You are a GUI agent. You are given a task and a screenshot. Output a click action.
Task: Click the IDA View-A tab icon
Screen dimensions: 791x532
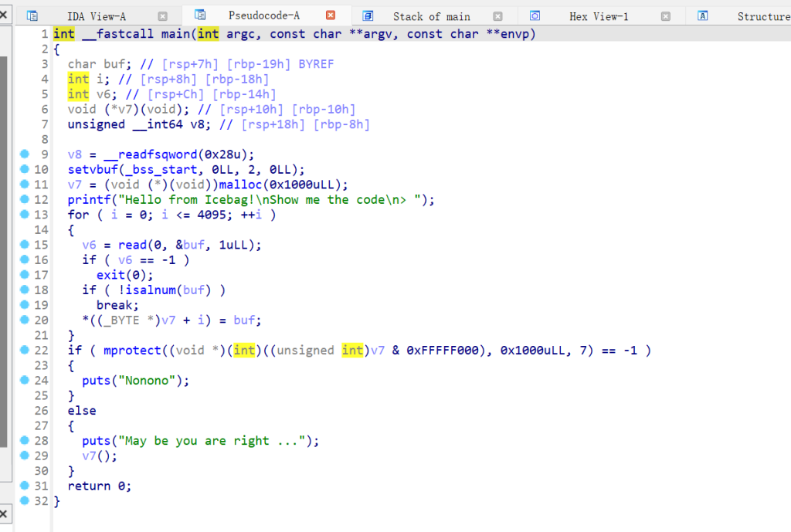(x=32, y=15)
